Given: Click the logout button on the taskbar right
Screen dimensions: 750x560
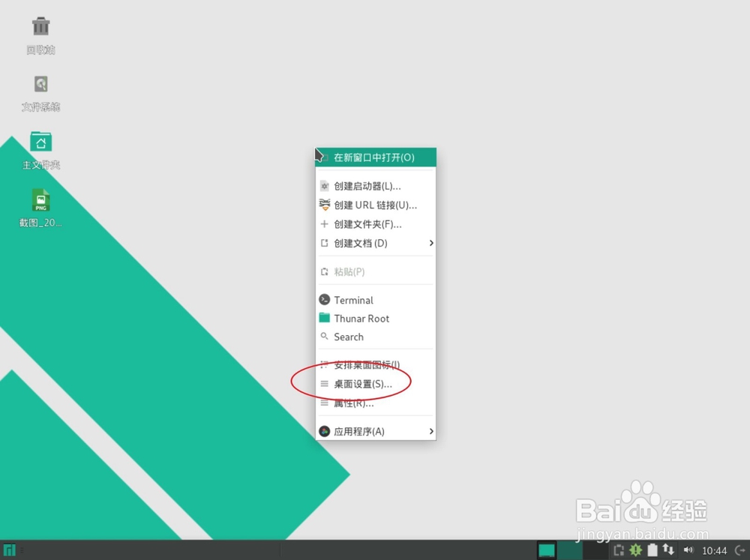Looking at the screenshot, I should 739,550.
